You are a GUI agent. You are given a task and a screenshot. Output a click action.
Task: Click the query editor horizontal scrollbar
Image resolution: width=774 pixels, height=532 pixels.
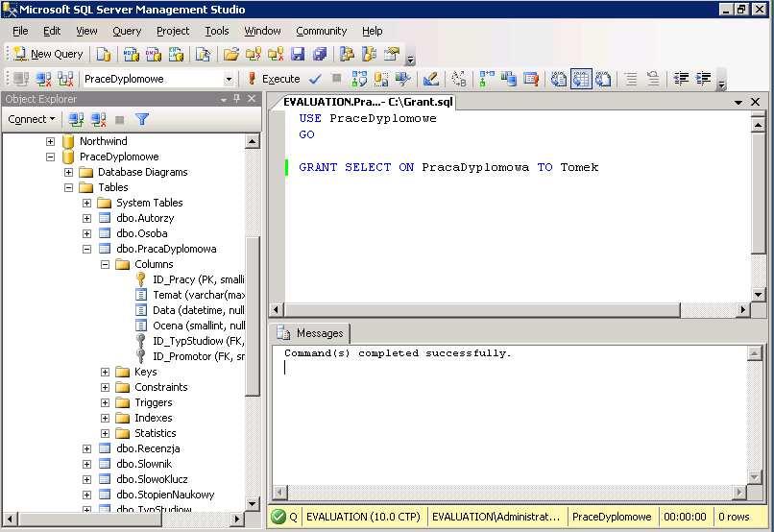click(x=482, y=310)
